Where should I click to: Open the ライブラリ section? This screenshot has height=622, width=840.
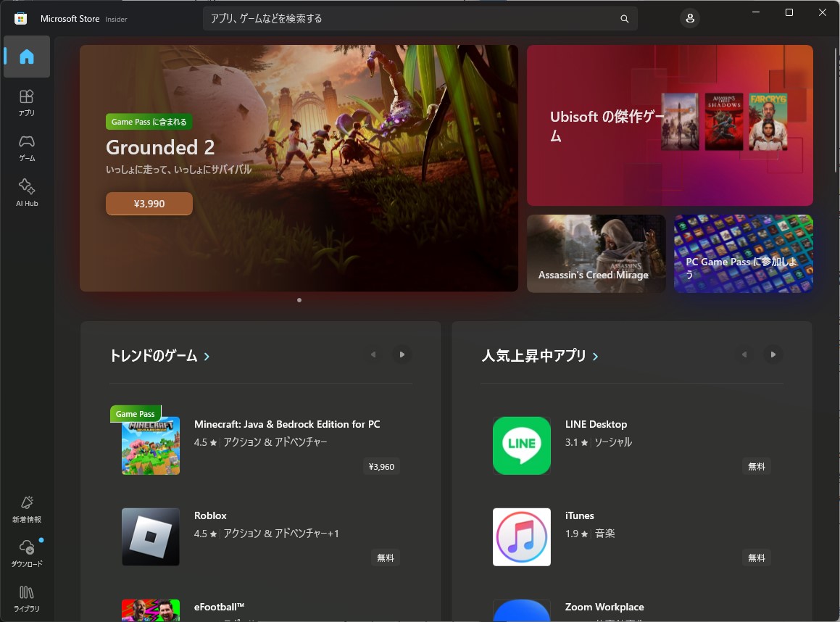(x=26, y=597)
